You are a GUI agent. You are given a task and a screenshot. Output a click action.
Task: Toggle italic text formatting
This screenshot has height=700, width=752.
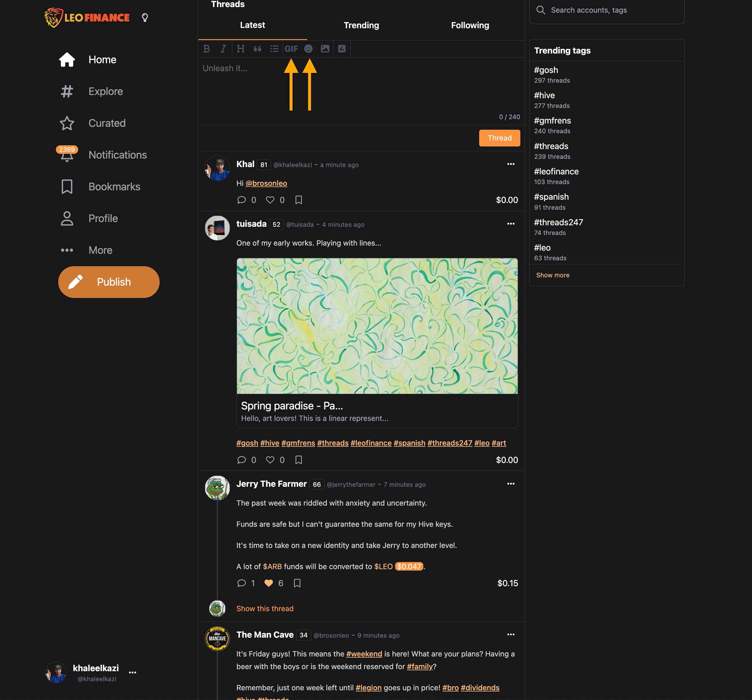click(223, 49)
